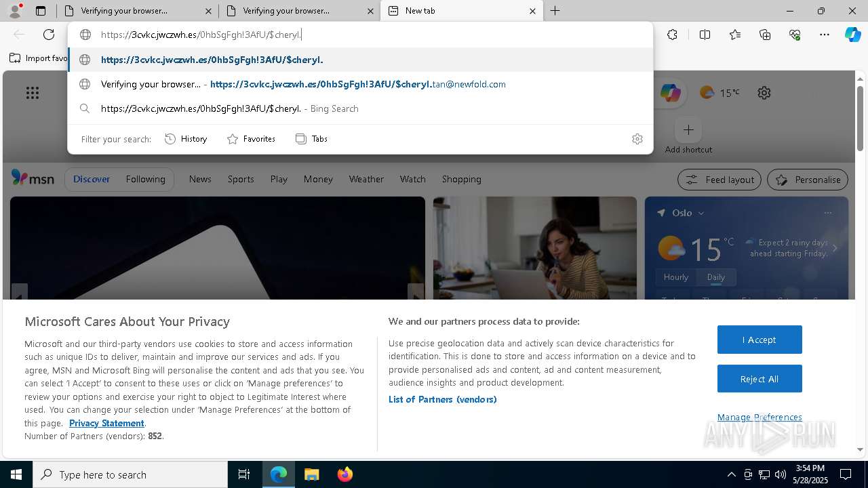The width and height of the screenshot is (868, 488).
Task: Click the Personalise button
Action: point(808,180)
